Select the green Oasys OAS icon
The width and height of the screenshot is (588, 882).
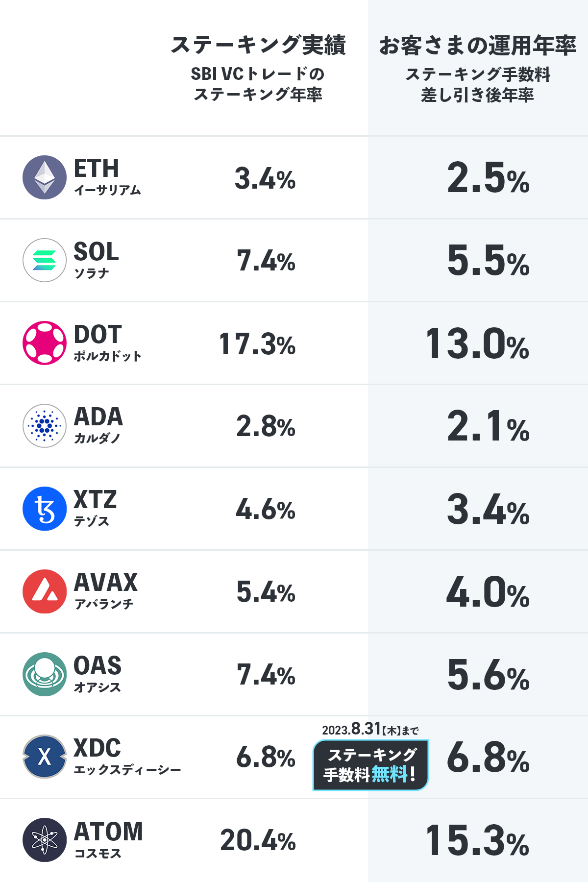[45, 674]
